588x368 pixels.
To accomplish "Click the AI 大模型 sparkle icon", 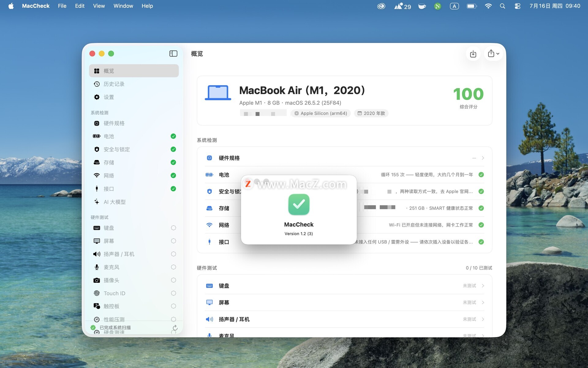I will pos(97,202).
